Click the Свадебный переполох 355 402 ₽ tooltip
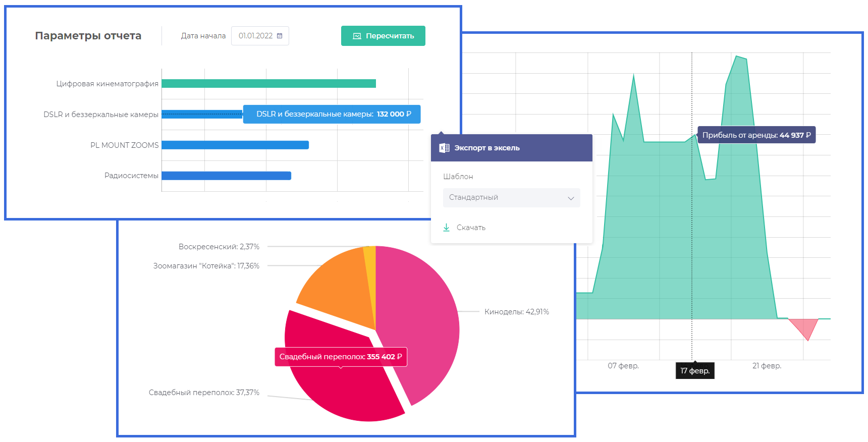 pos(341,357)
